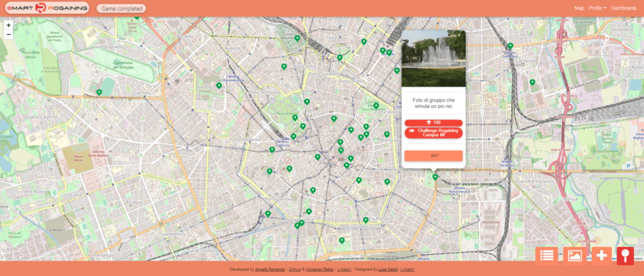Click the 100 points badge
Screen dimensions: 644x276
[x=434, y=123]
